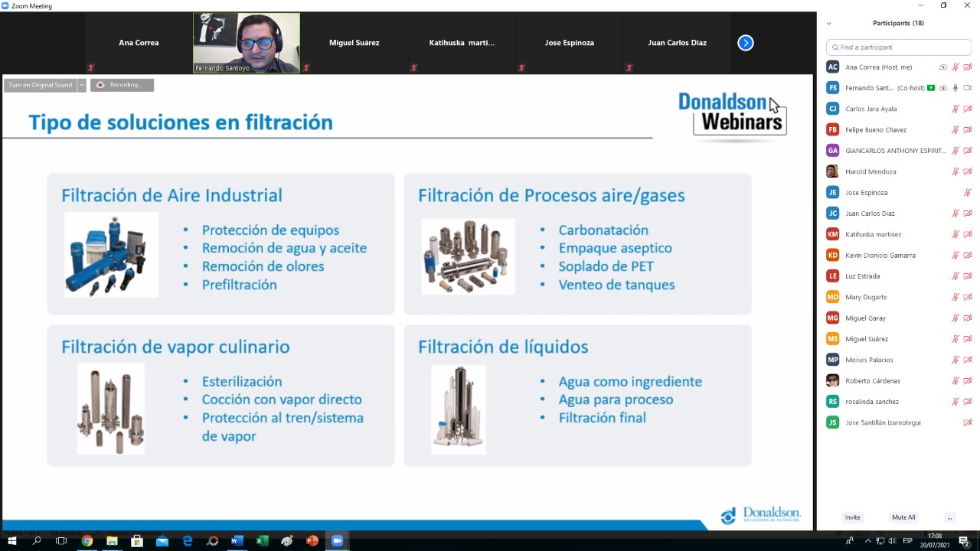980x551 pixels.
Task: Click Fernando Santoyo's green screen-share icon
Action: 931,88
